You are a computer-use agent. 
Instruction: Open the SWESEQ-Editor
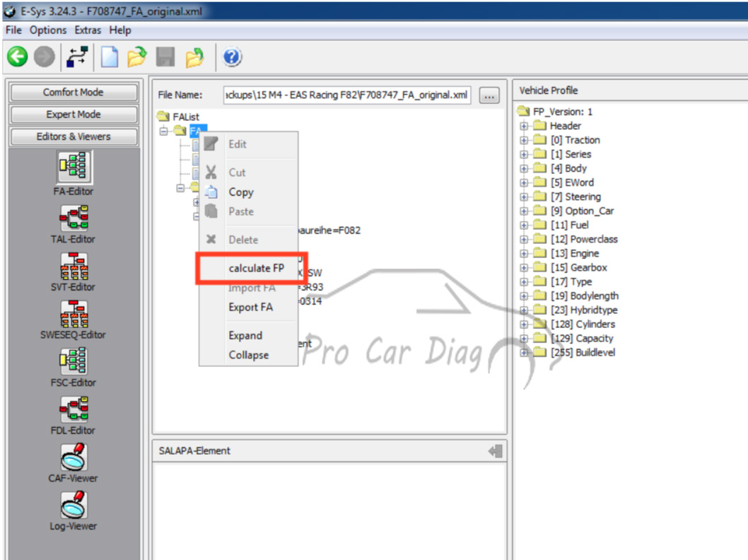pos(74,320)
